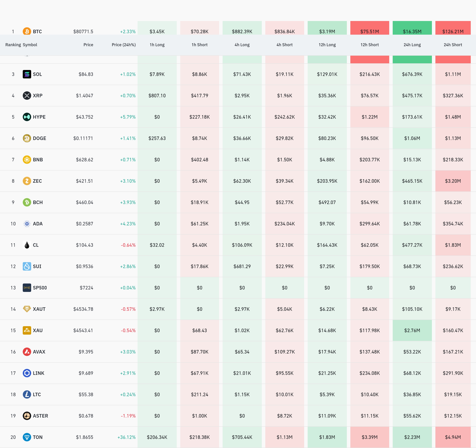Click TON 24h change +36.12%
Screen dimensions: 476x448
click(126, 437)
